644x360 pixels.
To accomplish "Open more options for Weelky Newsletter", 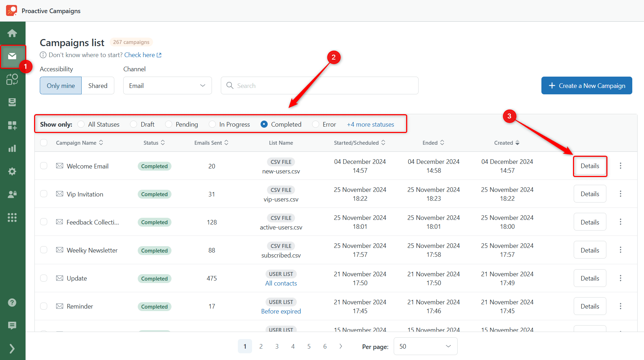I will pyautogui.click(x=621, y=250).
